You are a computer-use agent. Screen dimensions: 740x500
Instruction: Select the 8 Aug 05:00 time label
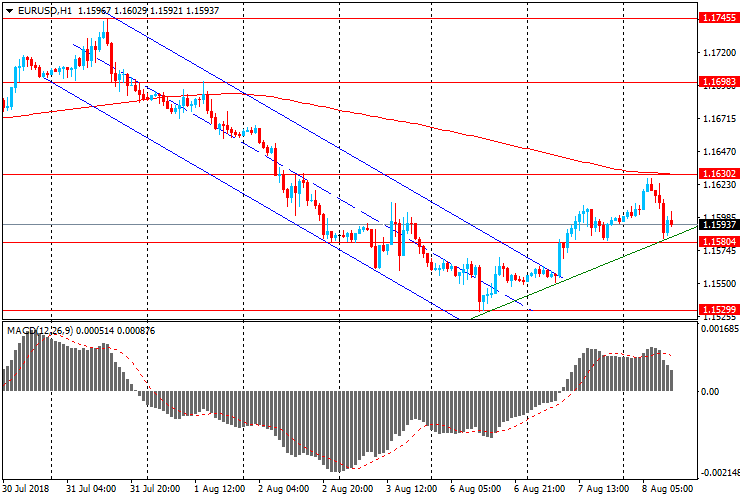pyautogui.click(x=667, y=489)
